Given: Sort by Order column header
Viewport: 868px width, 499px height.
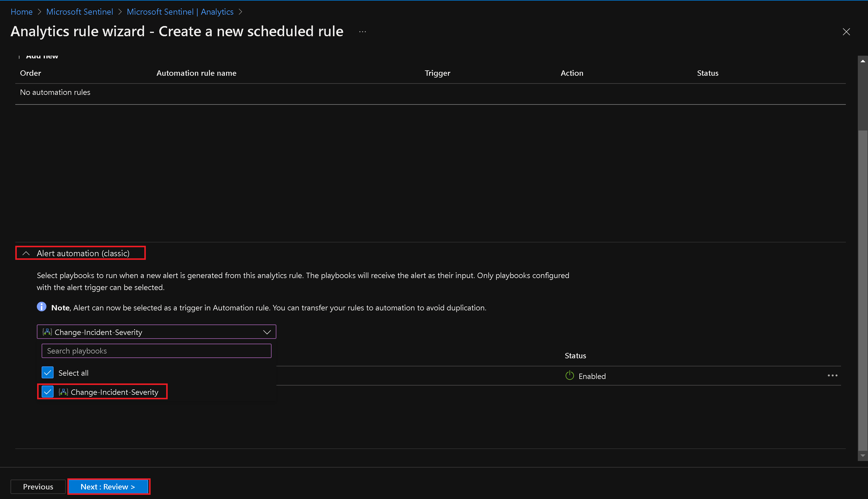Looking at the screenshot, I should (x=31, y=73).
